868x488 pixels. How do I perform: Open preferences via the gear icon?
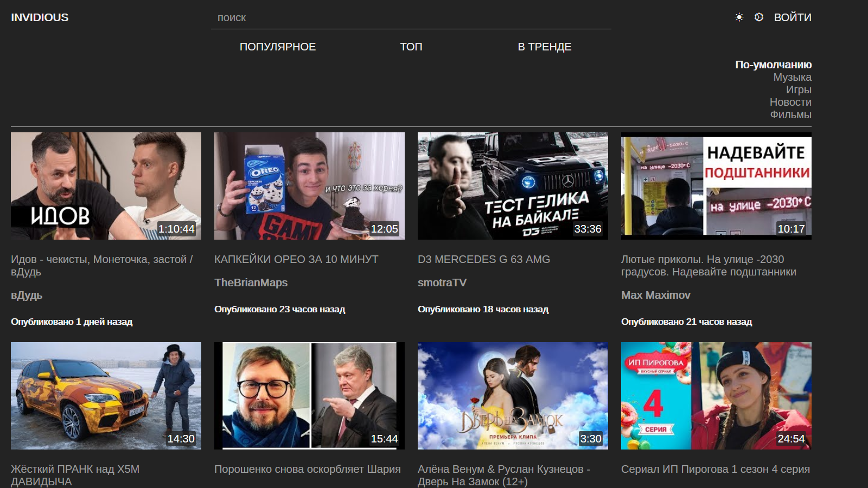point(759,17)
